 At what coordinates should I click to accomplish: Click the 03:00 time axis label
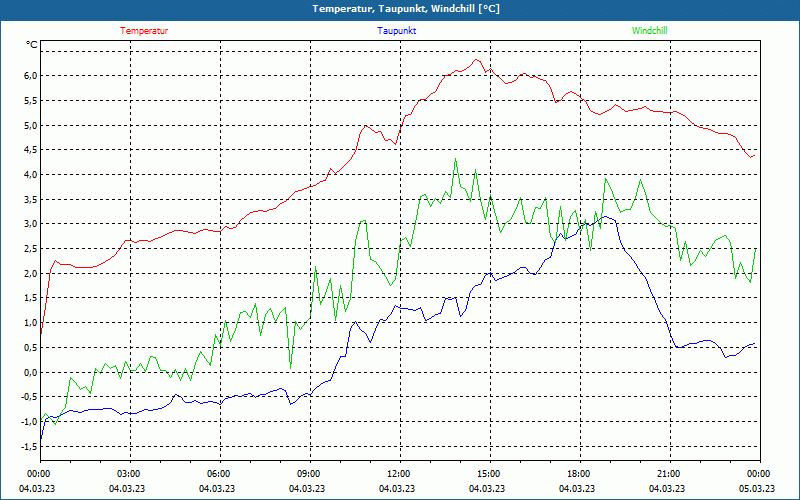[129, 474]
